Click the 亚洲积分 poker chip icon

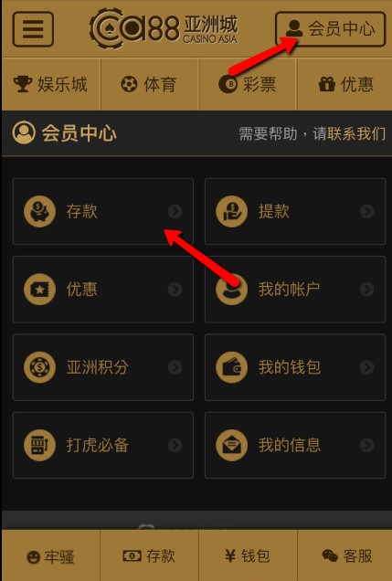pos(39,367)
